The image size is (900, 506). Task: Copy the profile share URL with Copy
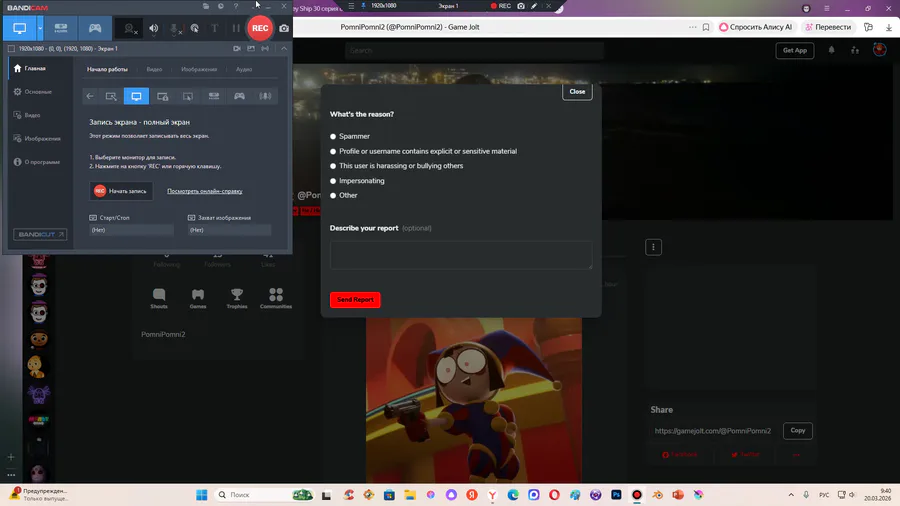click(798, 431)
